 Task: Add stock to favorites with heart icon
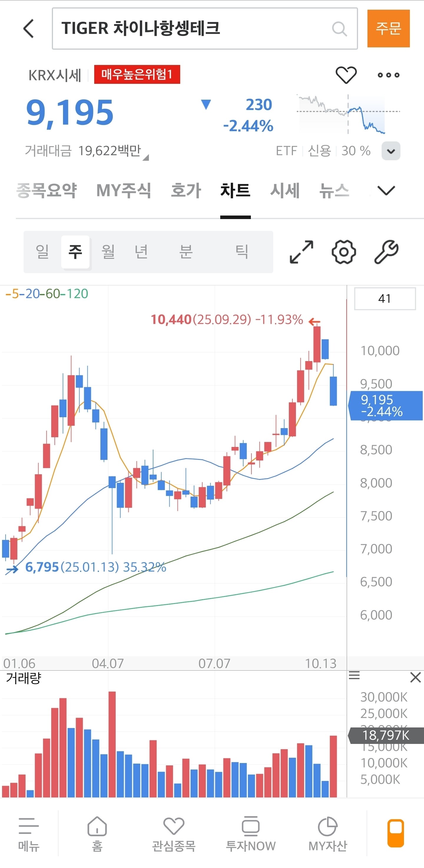tap(346, 75)
